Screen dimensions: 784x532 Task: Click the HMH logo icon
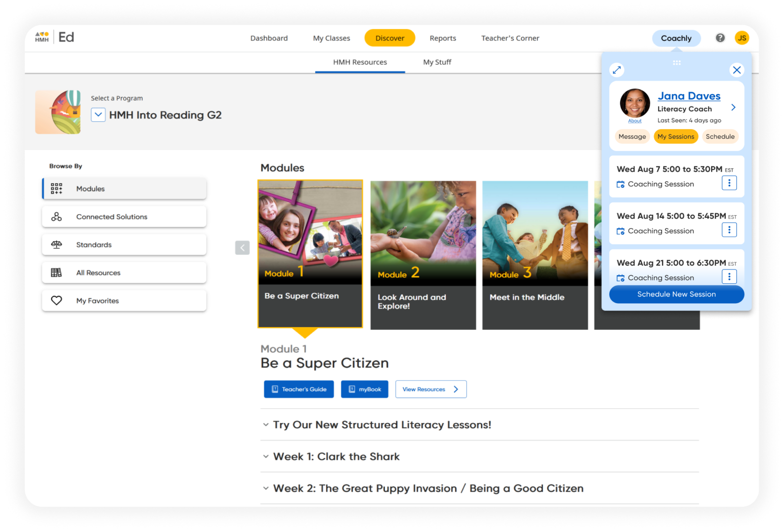tap(42, 37)
